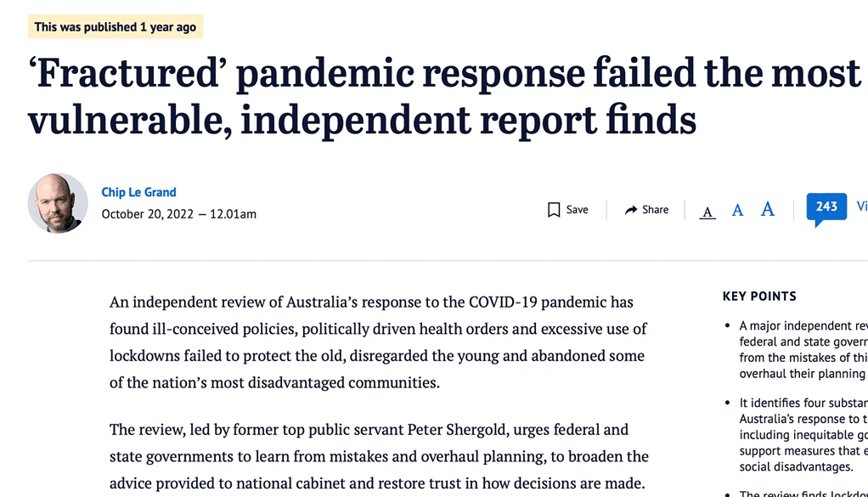The height and width of the screenshot is (497, 868).
Task: Open Chip Le Grand's author page
Action: tap(138, 192)
